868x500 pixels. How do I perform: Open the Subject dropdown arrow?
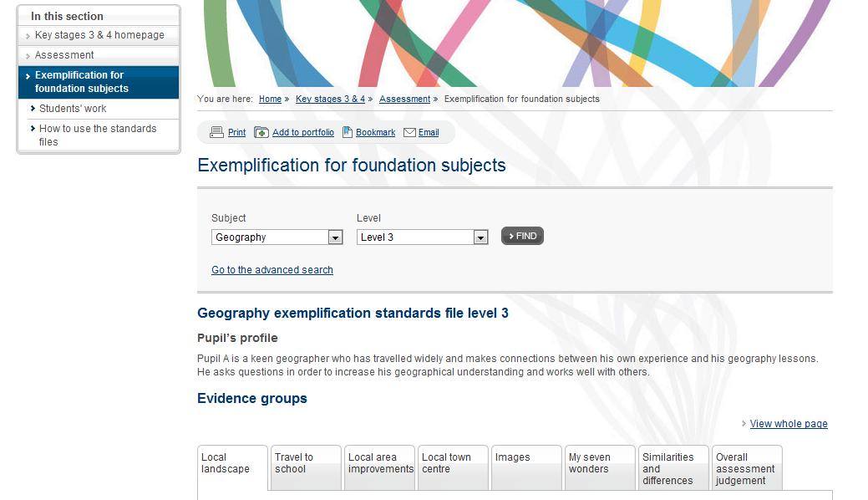[x=335, y=237]
